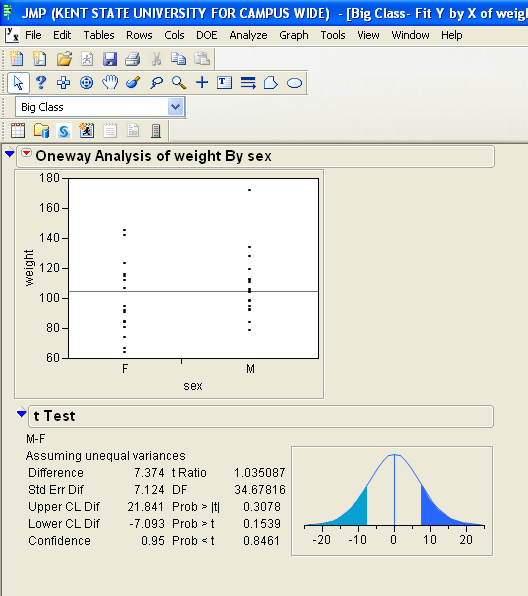528x596 pixels.
Task: Click the F category label
Action: click(125, 369)
